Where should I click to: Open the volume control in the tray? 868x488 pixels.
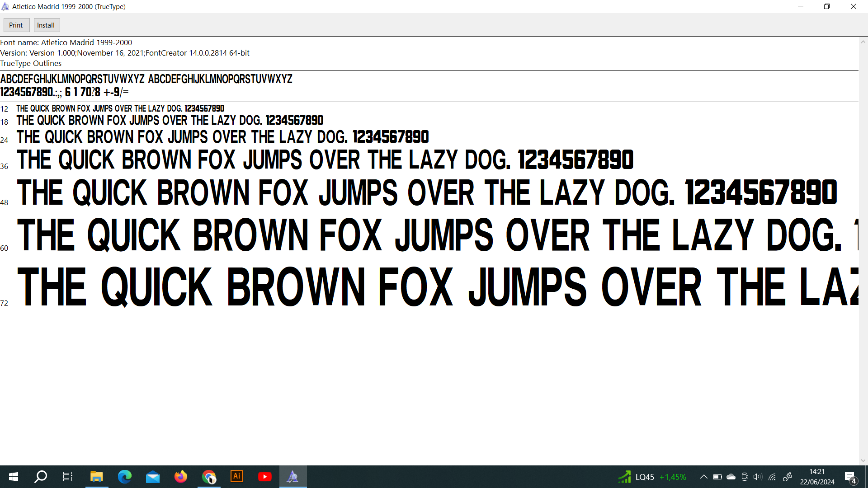(758, 477)
